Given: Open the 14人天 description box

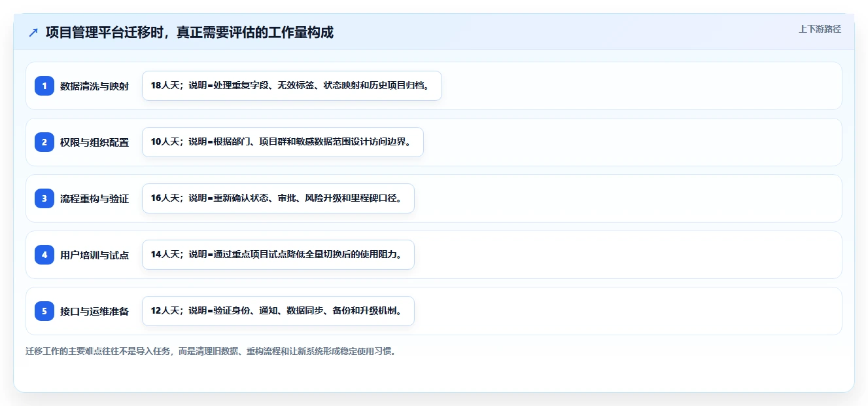Looking at the screenshot, I should [278, 255].
